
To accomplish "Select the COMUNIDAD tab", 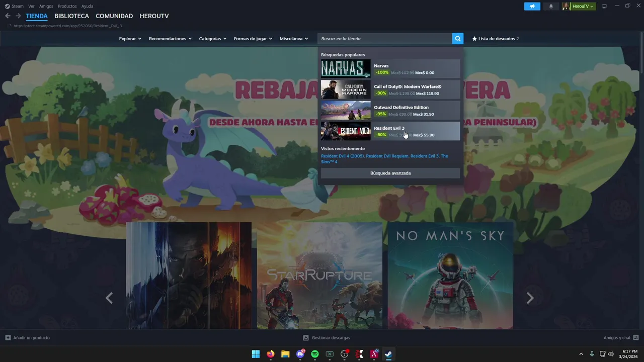I will point(114,16).
